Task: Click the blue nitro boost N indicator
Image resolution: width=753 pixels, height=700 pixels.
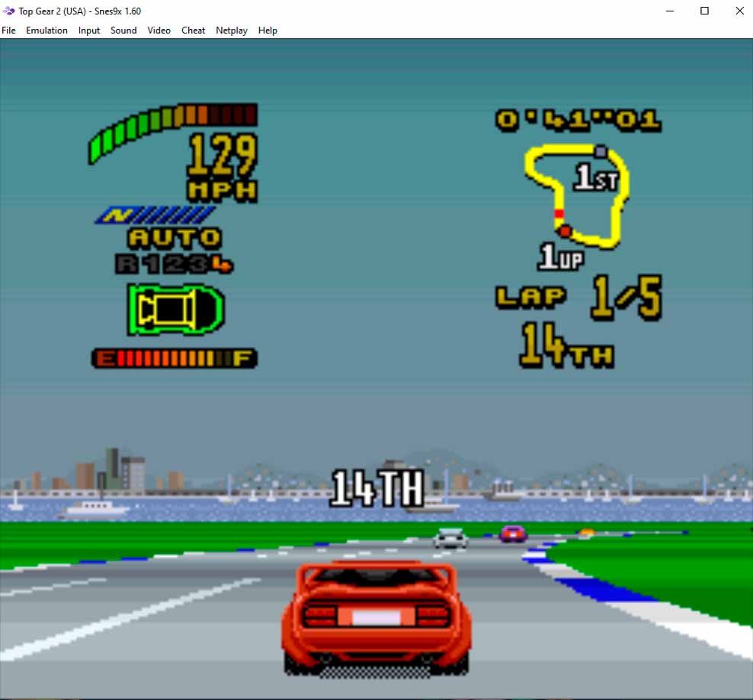Action: tap(158, 216)
